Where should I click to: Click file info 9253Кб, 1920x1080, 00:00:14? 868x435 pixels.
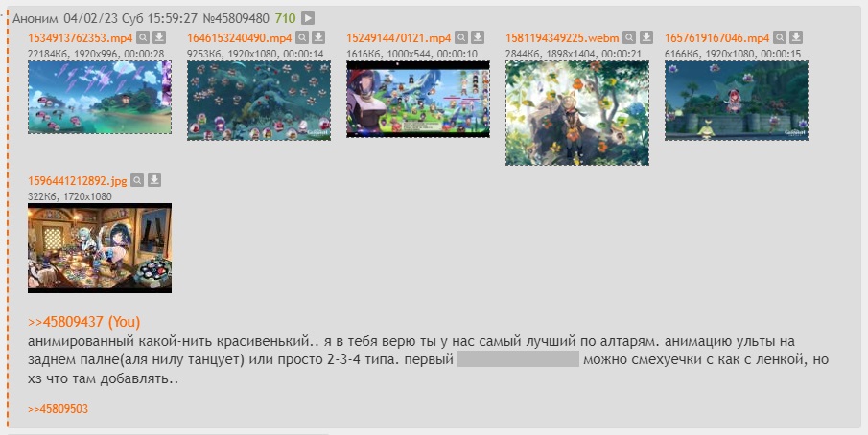pyautogui.click(x=255, y=54)
